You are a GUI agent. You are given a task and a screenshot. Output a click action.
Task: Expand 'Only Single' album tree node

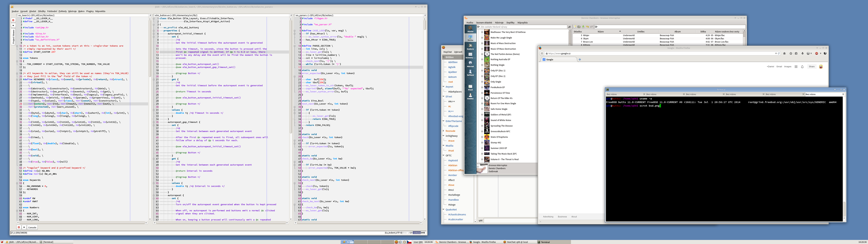pyautogui.click(x=482, y=82)
